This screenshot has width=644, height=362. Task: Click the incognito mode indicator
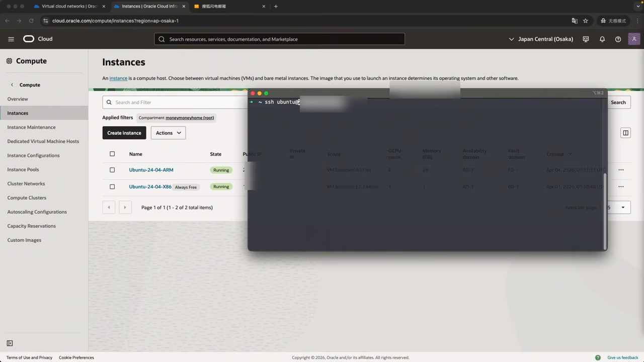[613, 21]
